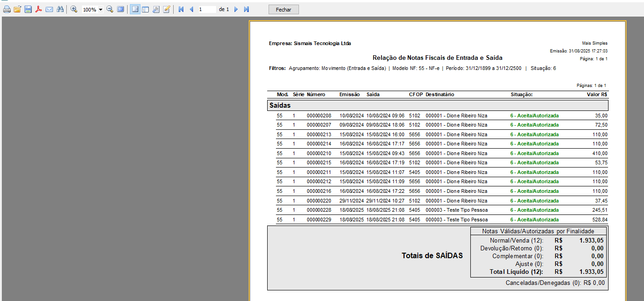Switch to full screen view

(121, 9)
